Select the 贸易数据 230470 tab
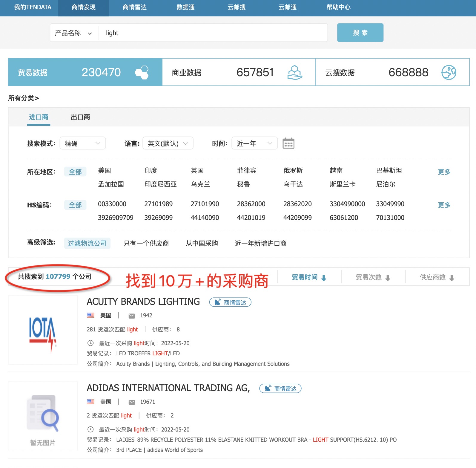Viewport: 476px width, 468px height. point(85,72)
